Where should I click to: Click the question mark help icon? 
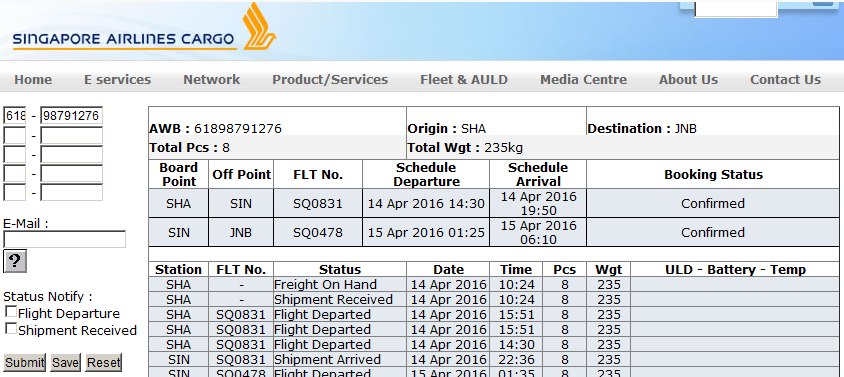(x=15, y=261)
